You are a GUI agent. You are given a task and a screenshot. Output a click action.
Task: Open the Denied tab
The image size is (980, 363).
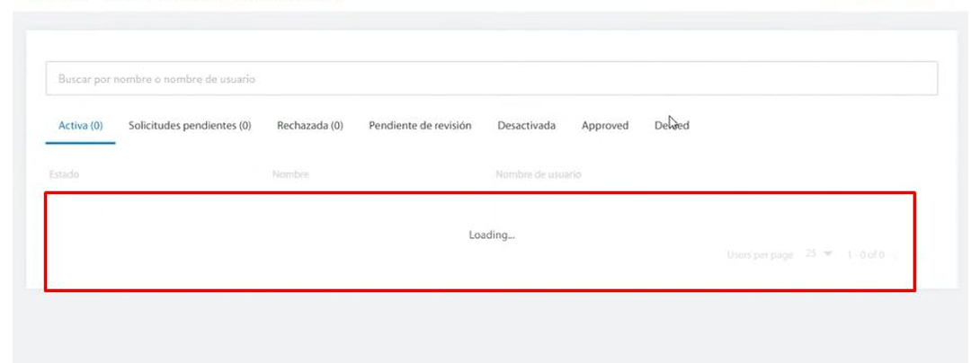tap(672, 126)
